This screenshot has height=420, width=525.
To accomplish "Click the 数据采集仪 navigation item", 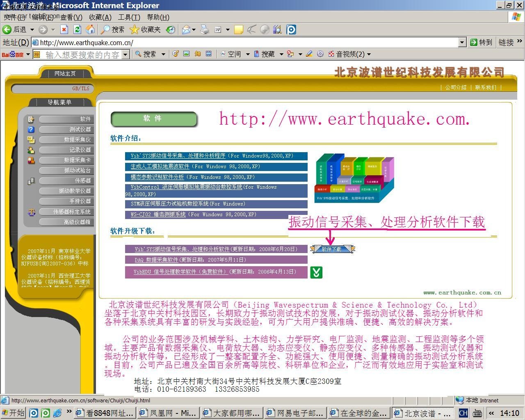I will pyautogui.click(x=67, y=140).
